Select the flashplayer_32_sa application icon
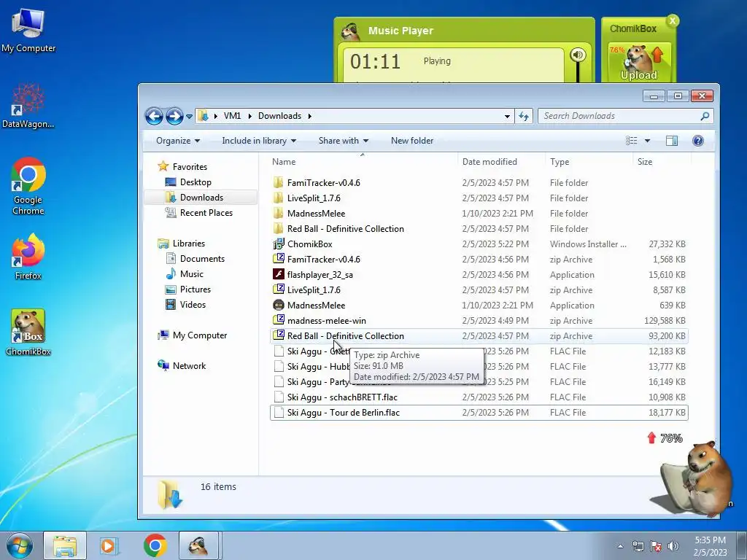The image size is (747, 560). (x=278, y=274)
